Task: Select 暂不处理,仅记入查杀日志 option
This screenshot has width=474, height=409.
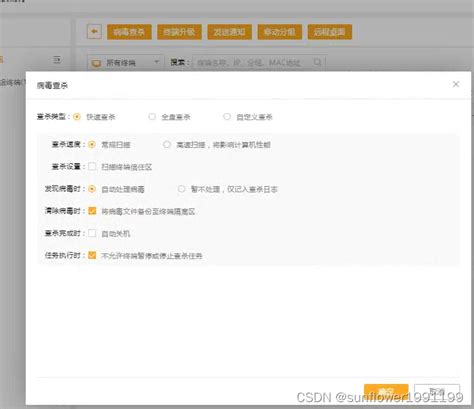Action: pos(181,189)
